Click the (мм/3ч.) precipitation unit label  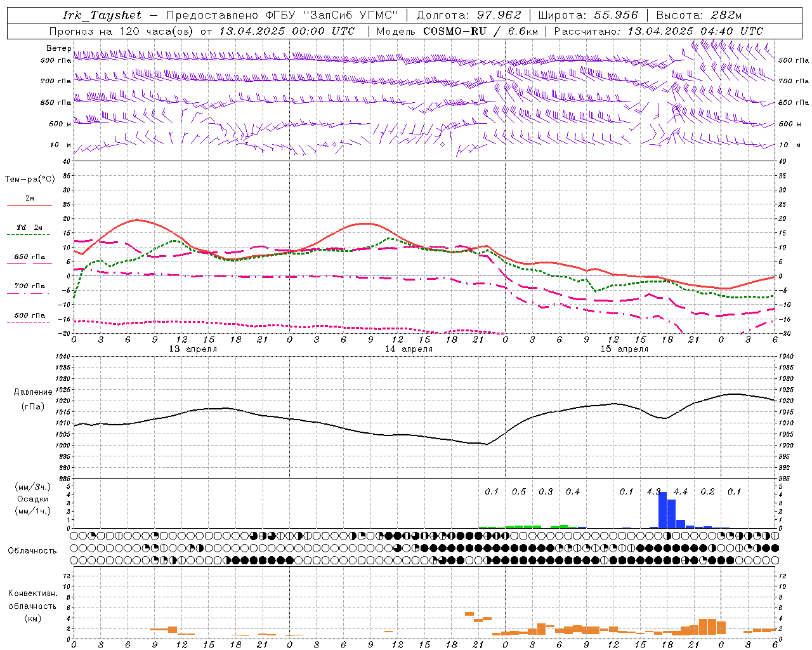[x=33, y=487]
